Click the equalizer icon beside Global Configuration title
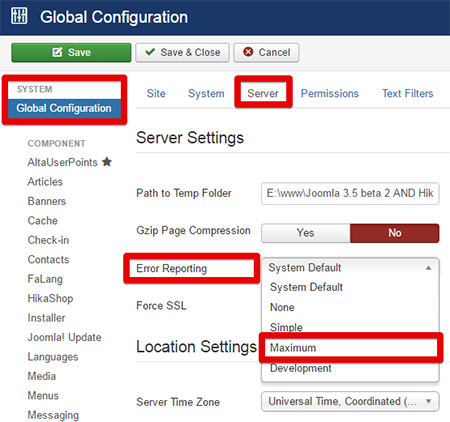450x422 pixels. pyautogui.click(x=19, y=16)
